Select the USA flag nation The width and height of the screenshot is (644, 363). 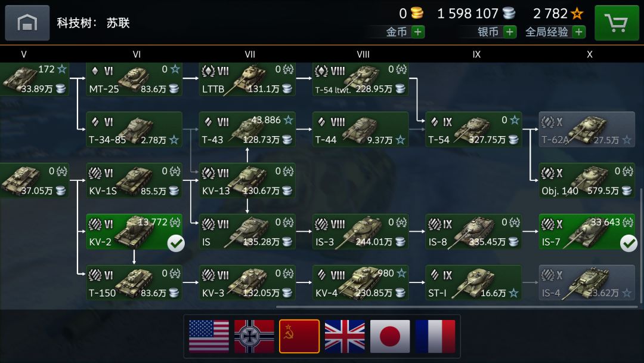209,336
